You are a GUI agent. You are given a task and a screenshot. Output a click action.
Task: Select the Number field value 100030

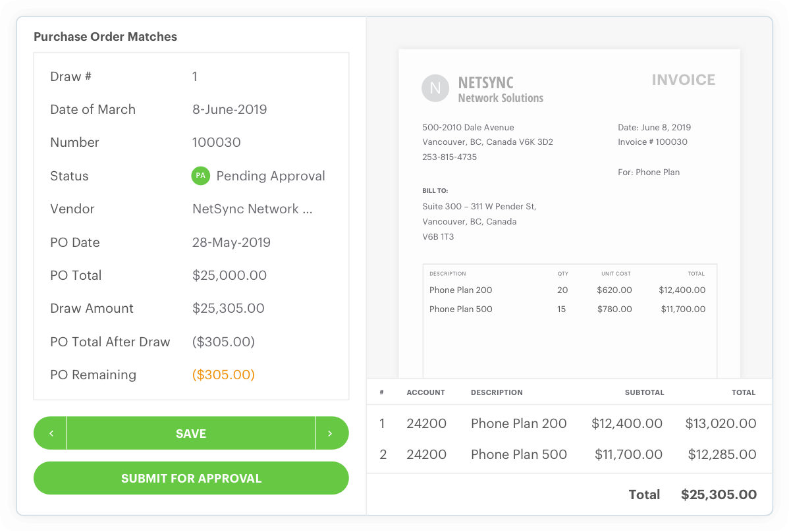(214, 142)
